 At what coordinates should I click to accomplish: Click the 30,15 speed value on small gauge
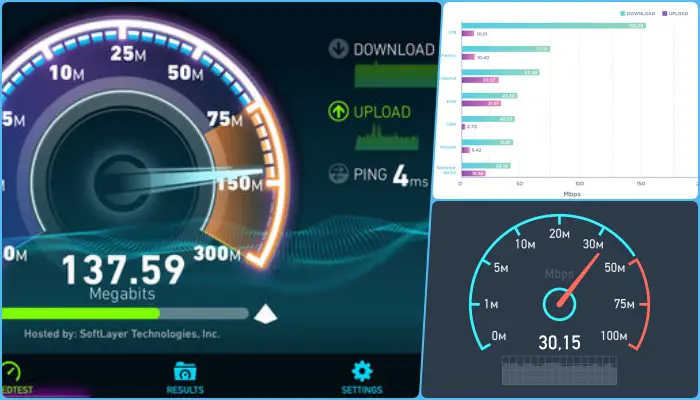(x=559, y=343)
